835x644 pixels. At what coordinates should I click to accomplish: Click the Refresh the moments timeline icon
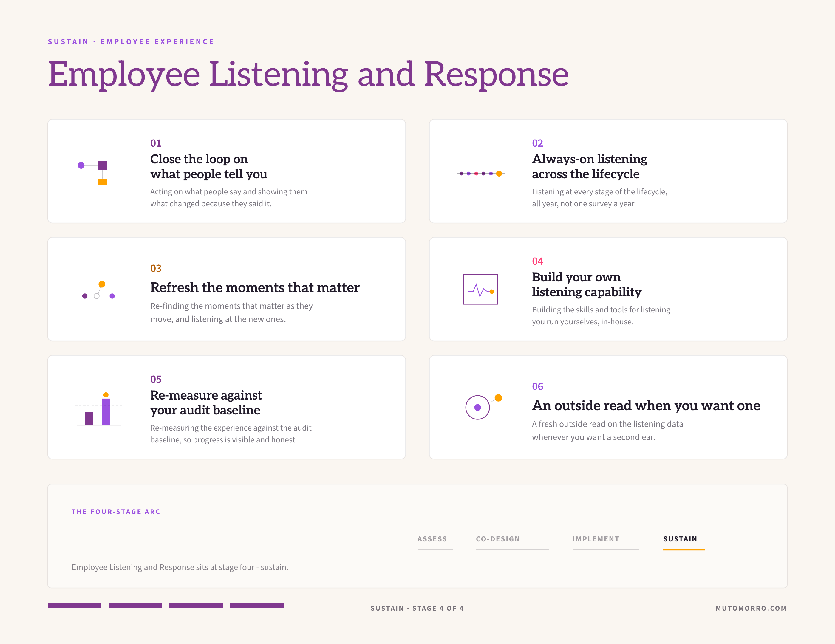coord(99,290)
